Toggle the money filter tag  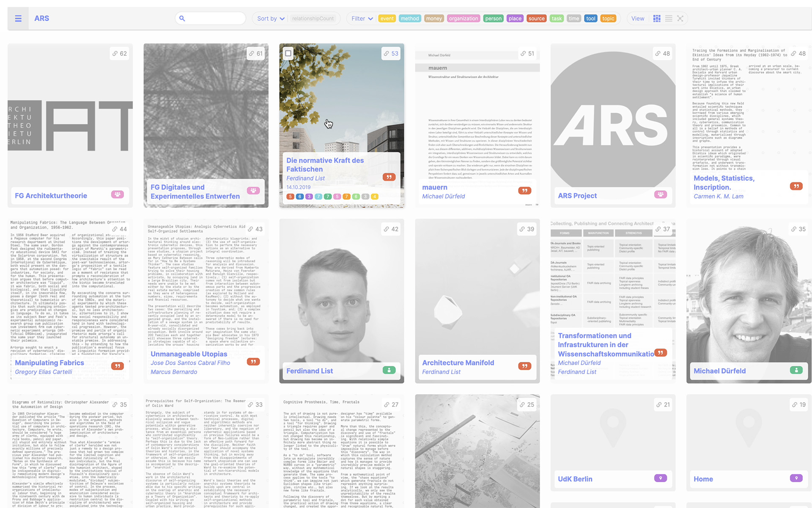(x=434, y=18)
